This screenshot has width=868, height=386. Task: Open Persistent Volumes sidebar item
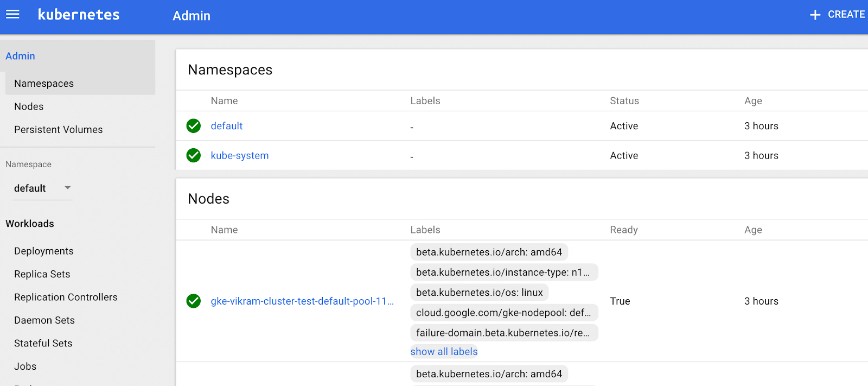58,130
